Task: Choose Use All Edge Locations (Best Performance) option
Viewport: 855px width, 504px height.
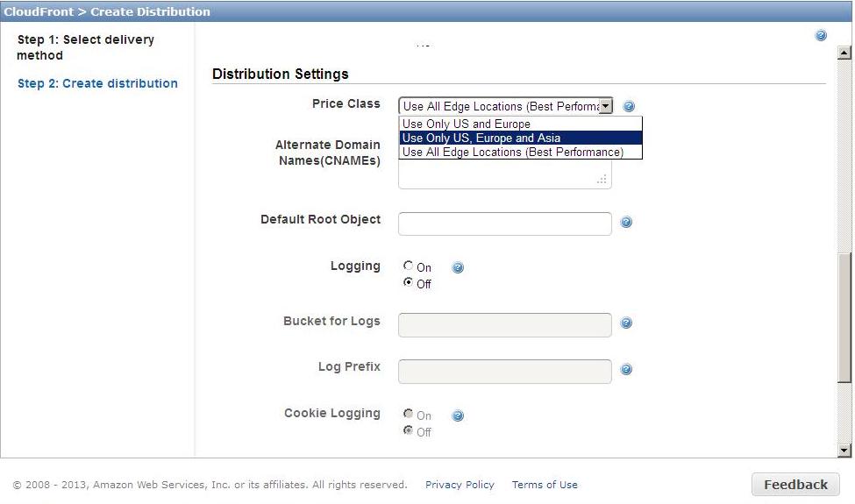Action: tap(521, 152)
